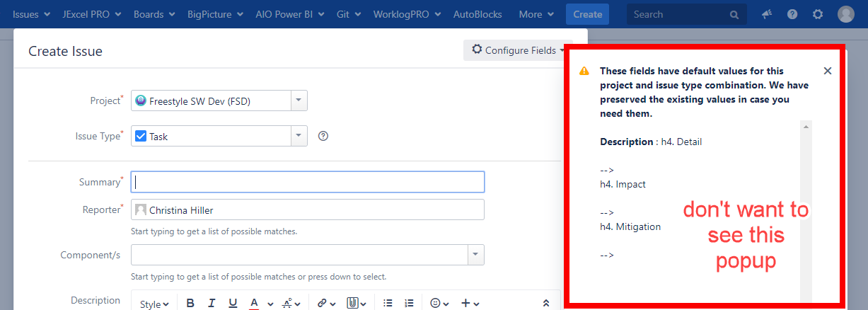The image size is (868, 310).
Task: Open the Boards menu
Action: [153, 14]
